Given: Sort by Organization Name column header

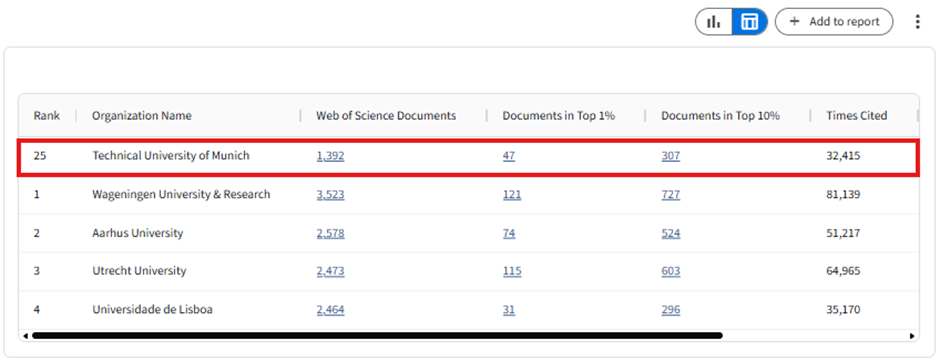Looking at the screenshot, I should [x=141, y=116].
